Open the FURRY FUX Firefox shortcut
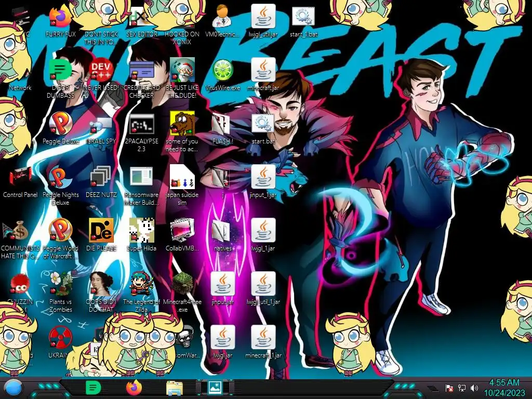The image size is (532, 399). (60, 17)
